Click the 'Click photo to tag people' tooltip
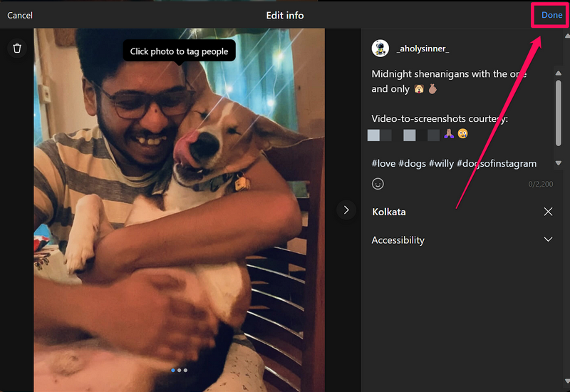Viewport: 570px width, 392px height. pos(179,51)
